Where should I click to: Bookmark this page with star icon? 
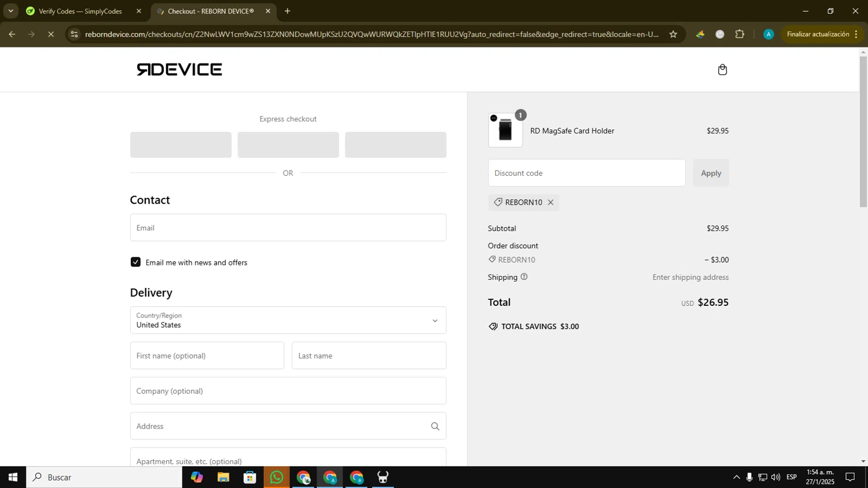coord(673,34)
